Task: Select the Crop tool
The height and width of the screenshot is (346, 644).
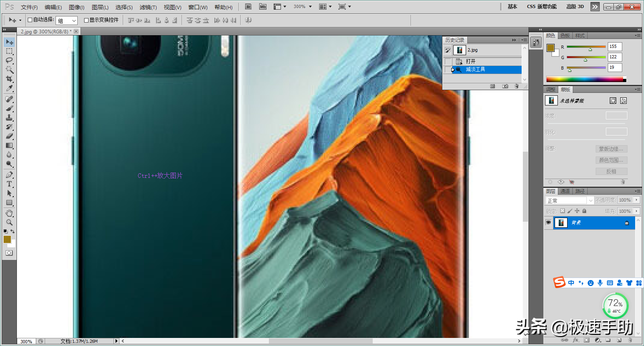Action: pos(9,79)
